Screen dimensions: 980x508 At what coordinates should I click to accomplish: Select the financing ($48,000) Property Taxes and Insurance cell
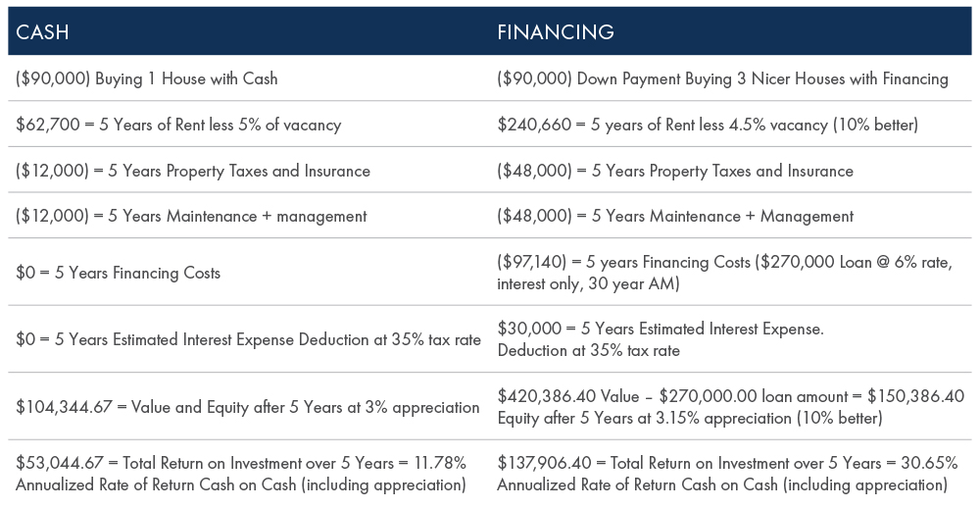click(x=731, y=171)
